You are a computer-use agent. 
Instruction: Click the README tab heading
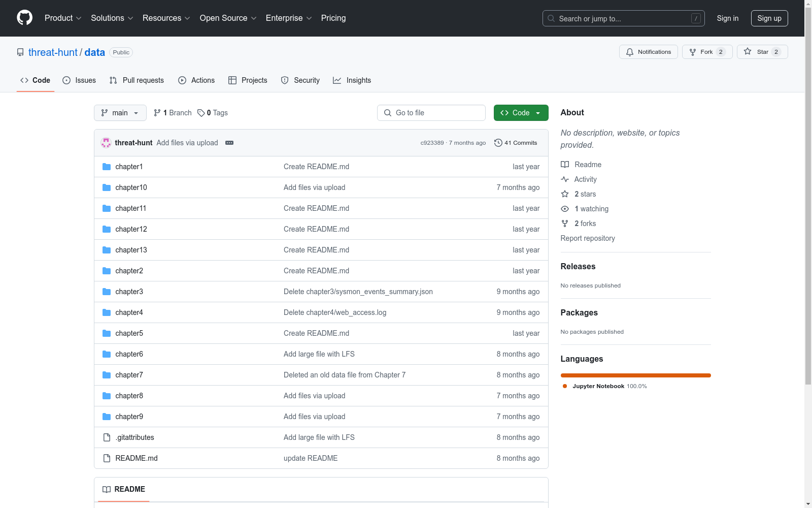click(x=124, y=489)
